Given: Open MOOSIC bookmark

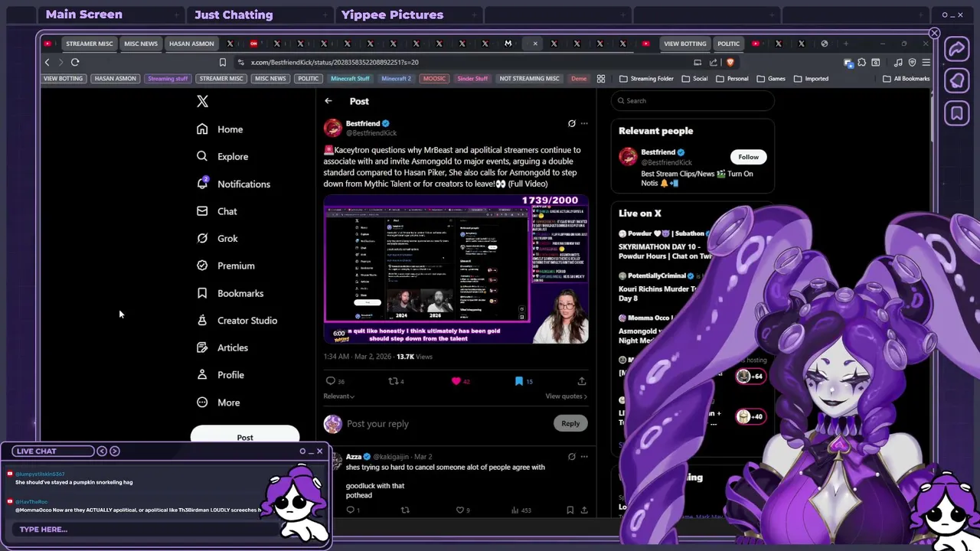Looking at the screenshot, I should (434, 78).
